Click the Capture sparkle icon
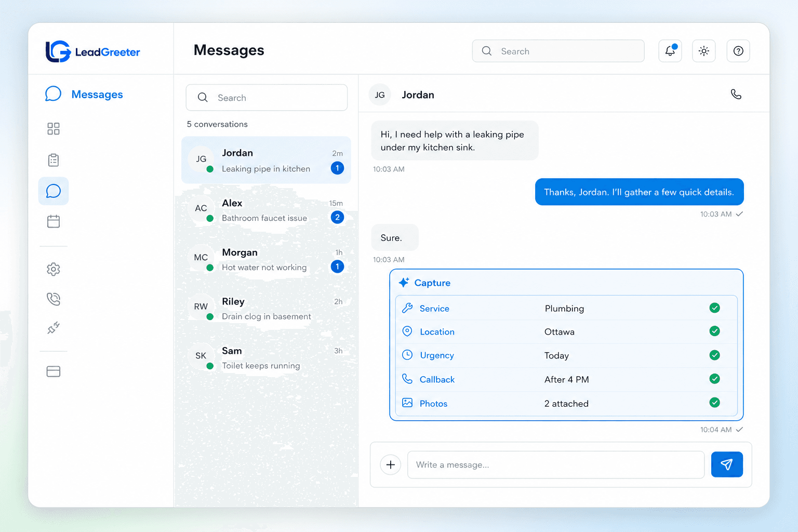Viewport: 798px width, 532px height. [404, 283]
